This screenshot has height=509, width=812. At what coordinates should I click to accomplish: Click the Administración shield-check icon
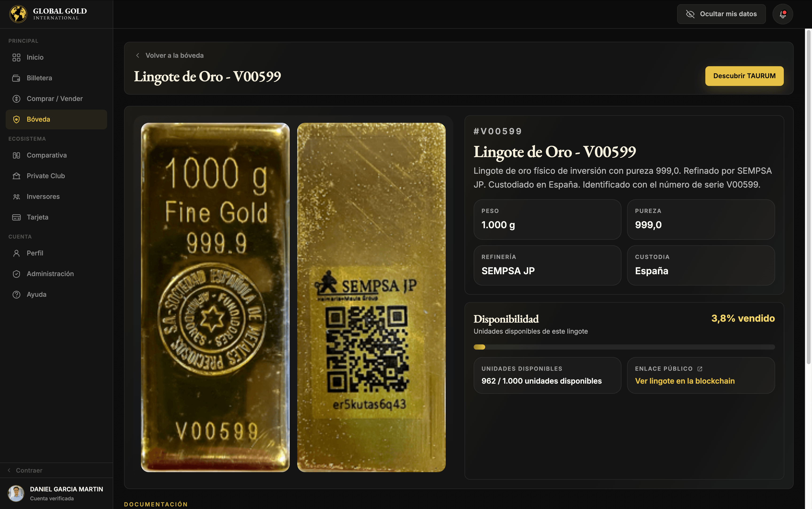[16, 274]
